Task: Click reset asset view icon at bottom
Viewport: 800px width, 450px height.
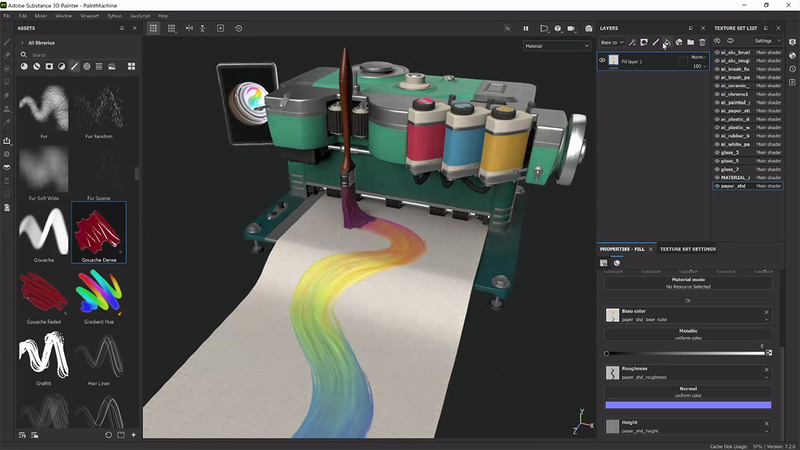Action: click(x=108, y=435)
